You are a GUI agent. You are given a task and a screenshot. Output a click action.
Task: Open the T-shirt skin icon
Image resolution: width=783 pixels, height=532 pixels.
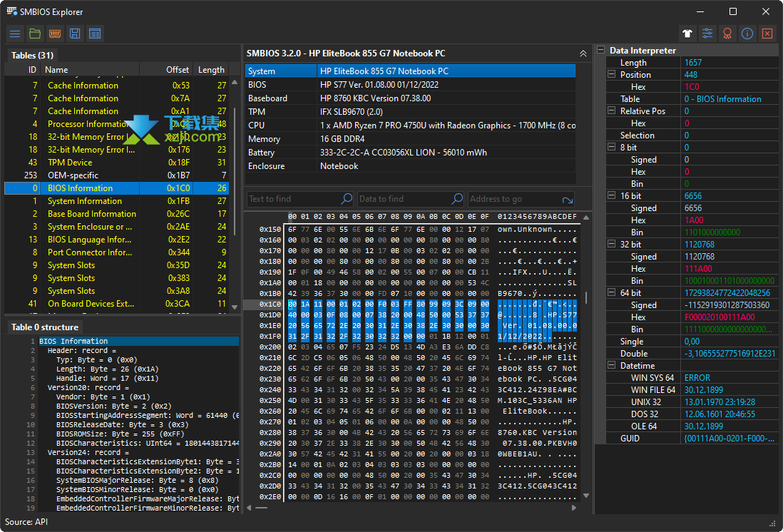687,34
